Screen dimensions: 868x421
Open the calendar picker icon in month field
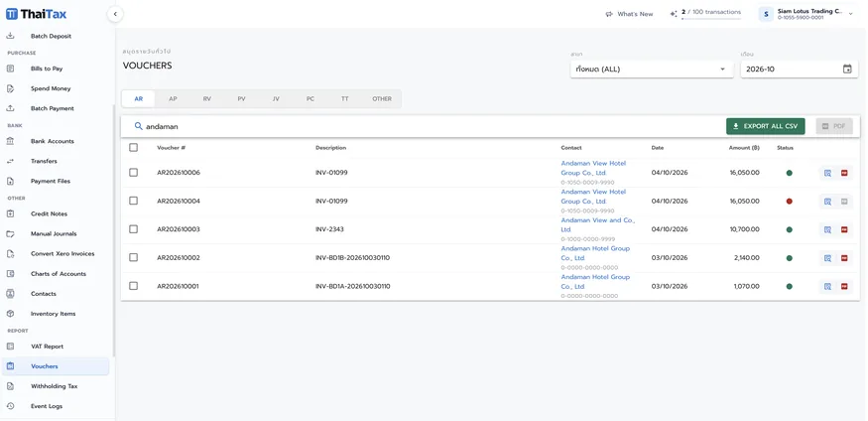(847, 70)
